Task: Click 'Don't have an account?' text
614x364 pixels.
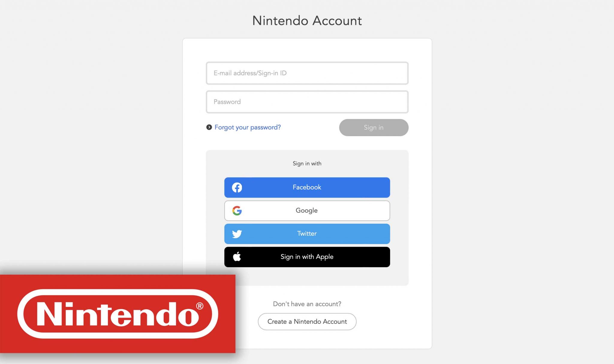Action: tap(307, 303)
